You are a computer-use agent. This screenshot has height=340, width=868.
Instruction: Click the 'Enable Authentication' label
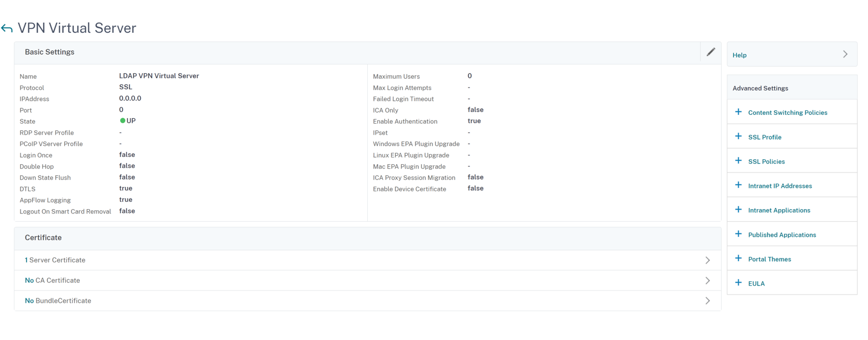405,121
